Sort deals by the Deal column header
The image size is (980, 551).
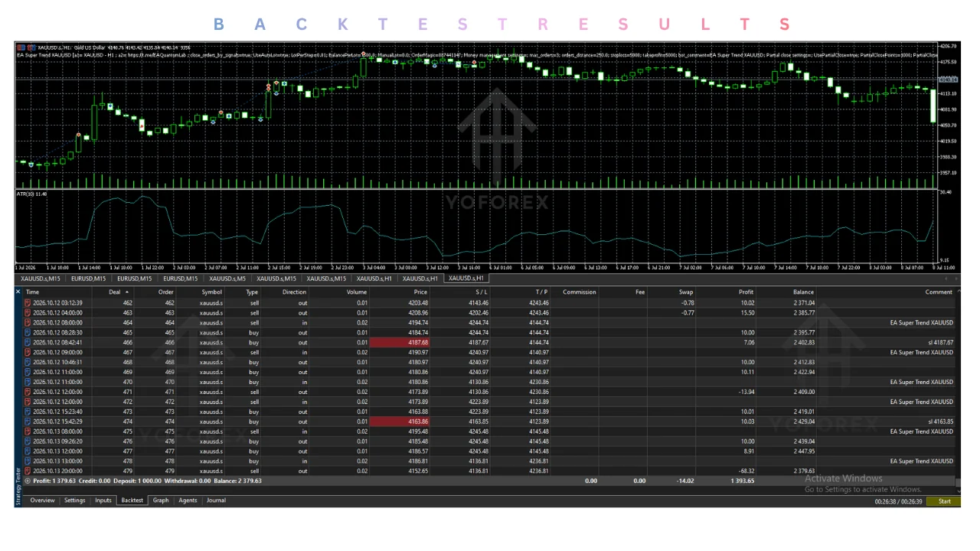pyautogui.click(x=114, y=292)
